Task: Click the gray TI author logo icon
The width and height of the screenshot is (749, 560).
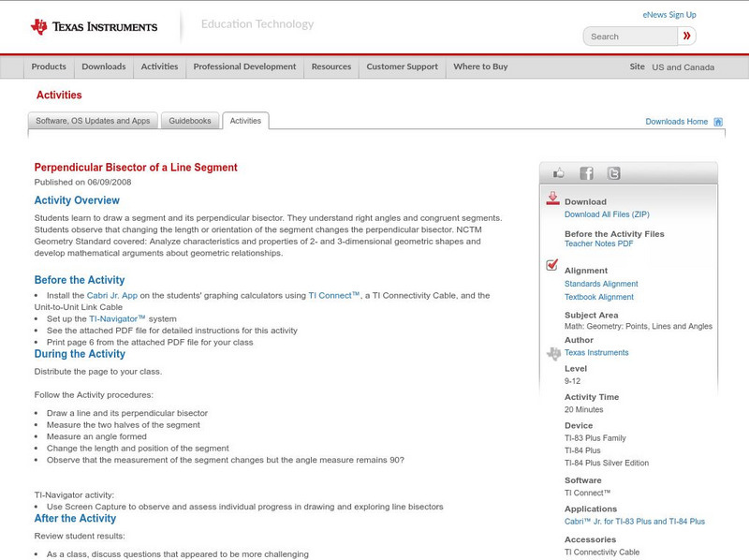Action: [553, 354]
